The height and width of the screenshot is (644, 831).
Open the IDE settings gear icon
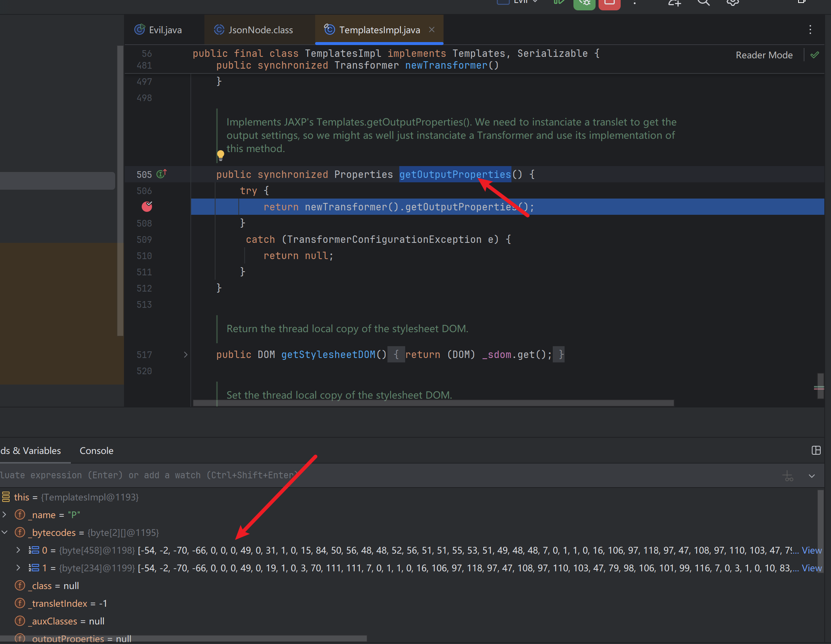(732, 2)
